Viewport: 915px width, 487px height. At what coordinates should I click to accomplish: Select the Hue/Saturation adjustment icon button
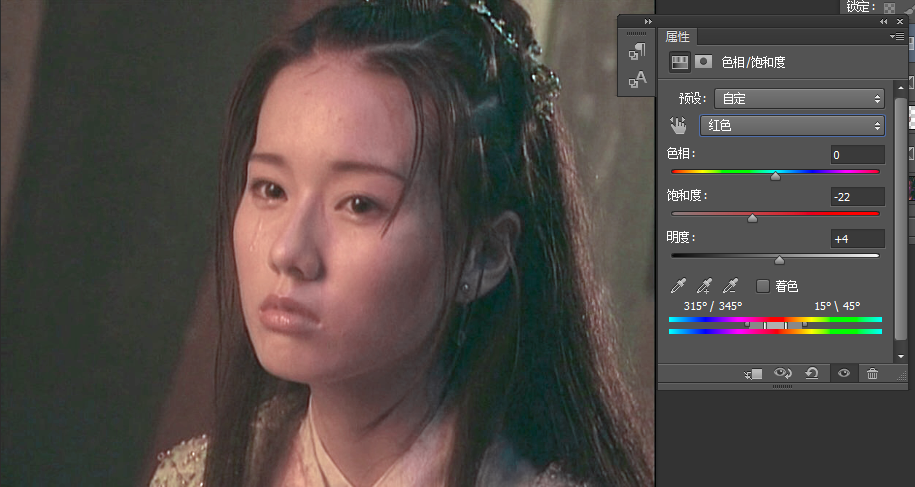[679, 62]
